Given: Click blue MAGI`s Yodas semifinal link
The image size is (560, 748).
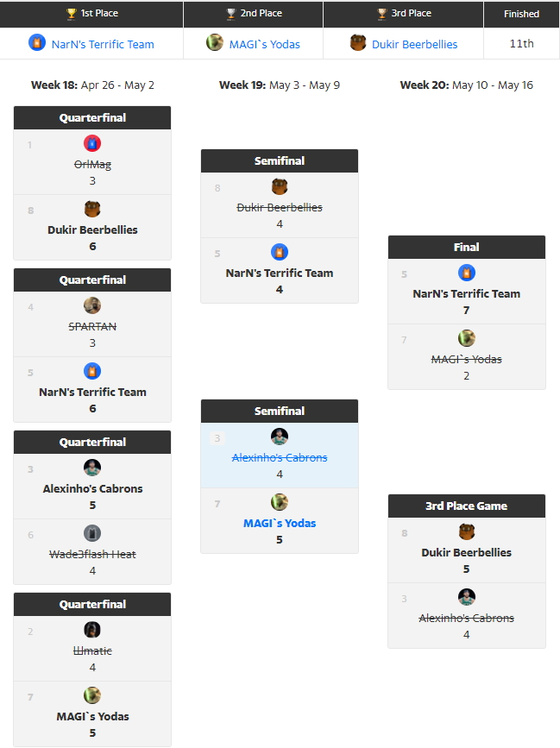Looking at the screenshot, I should [x=280, y=524].
